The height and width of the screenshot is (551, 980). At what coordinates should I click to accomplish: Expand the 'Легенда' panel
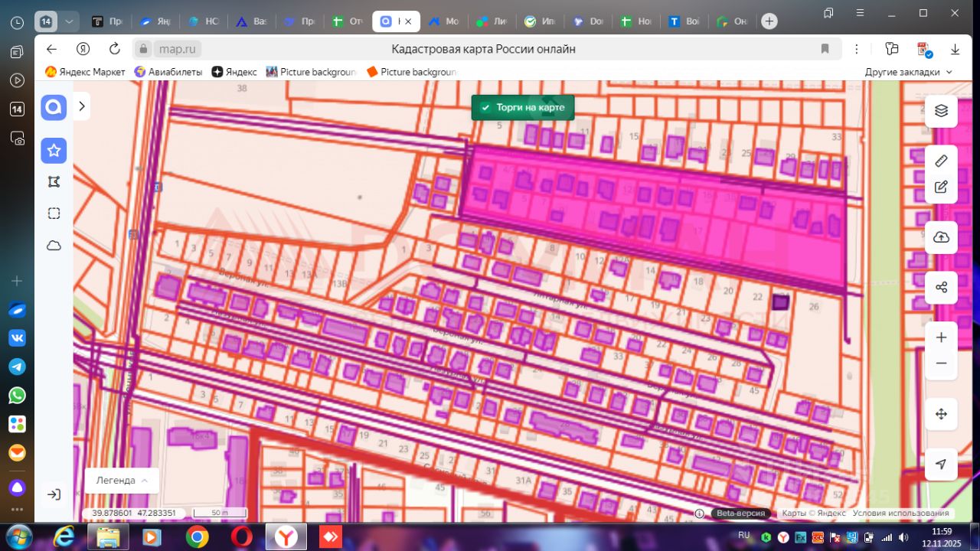coord(122,481)
